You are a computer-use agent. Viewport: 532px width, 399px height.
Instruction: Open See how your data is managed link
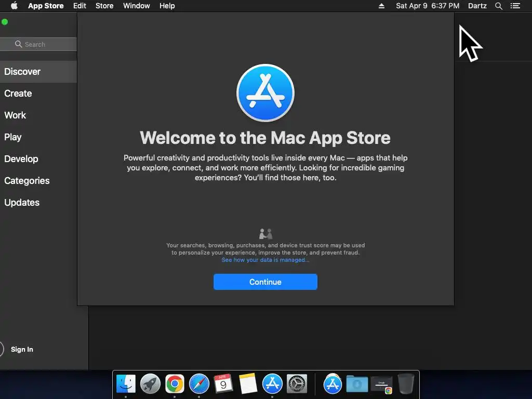click(x=265, y=260)
